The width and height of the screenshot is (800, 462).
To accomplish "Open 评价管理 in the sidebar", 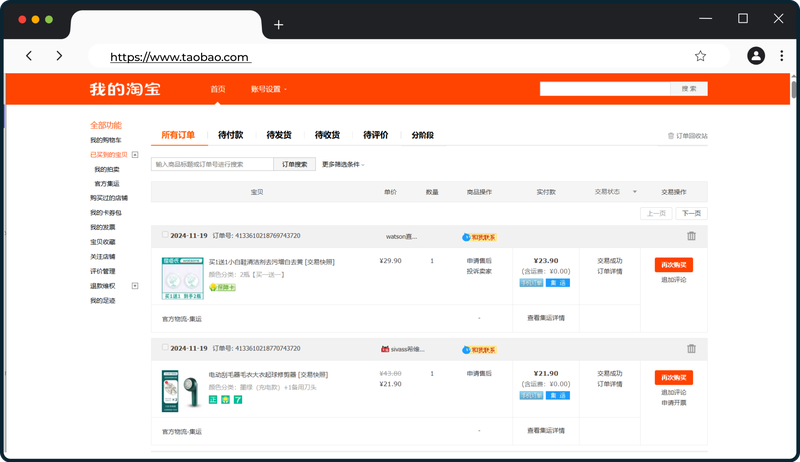I will [x=103, y=271].
